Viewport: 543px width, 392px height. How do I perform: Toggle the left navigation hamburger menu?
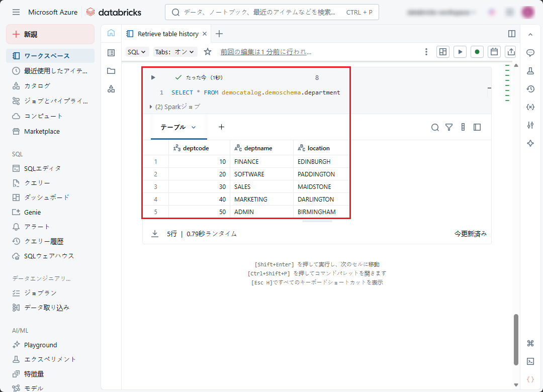[16, 12]
